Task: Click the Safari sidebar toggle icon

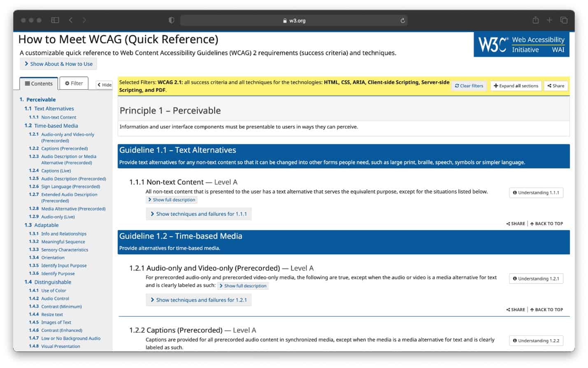Action: click(55, 20)
